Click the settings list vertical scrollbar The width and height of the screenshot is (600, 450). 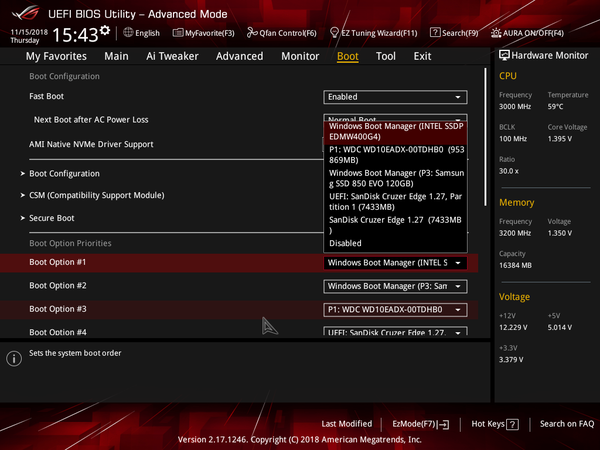tap(486, 137)
